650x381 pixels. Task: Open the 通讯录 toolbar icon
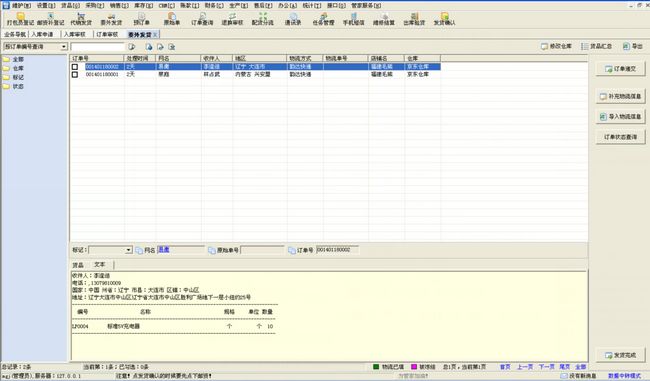293,19
